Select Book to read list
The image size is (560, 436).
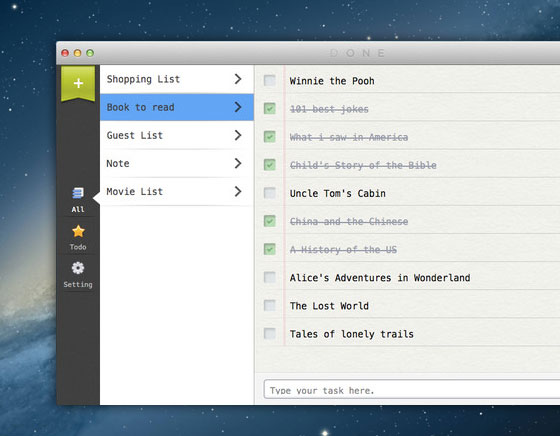click(x=177, y=107)
